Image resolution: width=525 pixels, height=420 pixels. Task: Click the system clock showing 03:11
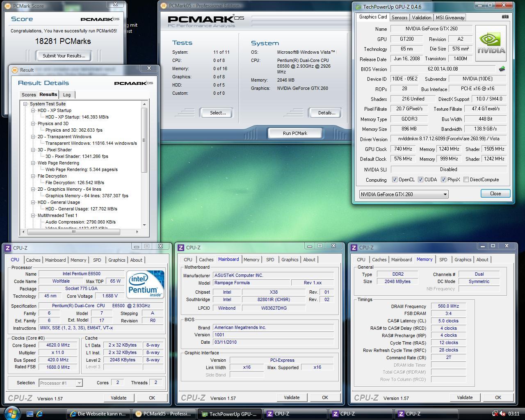click(x=514, y=414)
